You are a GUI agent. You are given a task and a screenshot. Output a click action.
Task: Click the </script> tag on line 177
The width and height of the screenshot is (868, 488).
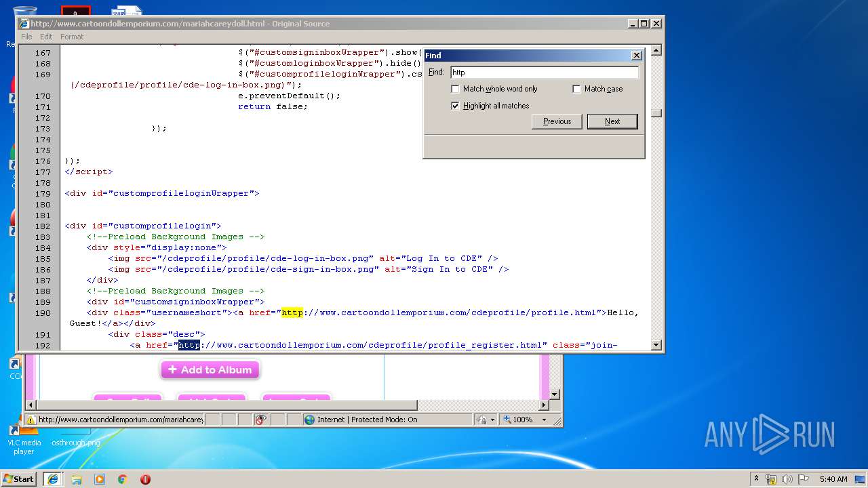pos(89,171)
